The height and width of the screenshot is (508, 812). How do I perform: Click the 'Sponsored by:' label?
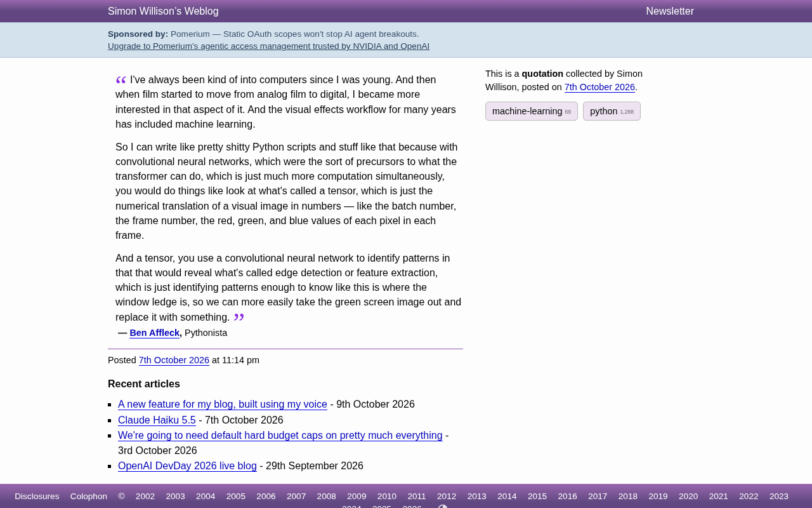(x=138, y=34)
